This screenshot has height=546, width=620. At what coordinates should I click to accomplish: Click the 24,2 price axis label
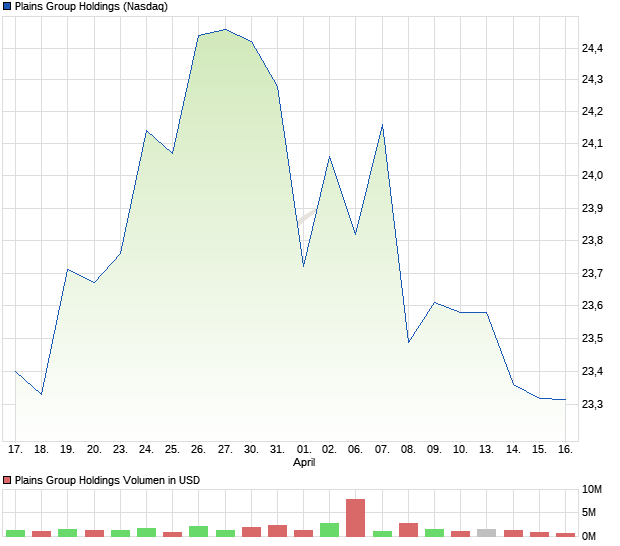[592, 111]
